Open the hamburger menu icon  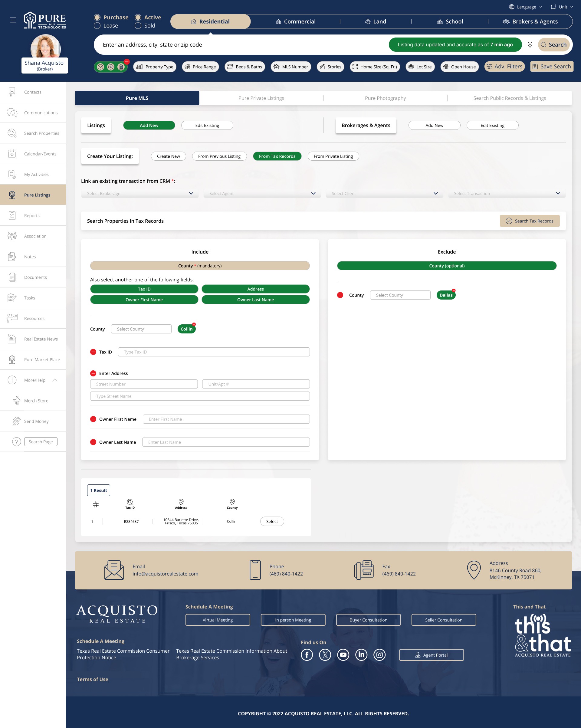tap(13, 20)
